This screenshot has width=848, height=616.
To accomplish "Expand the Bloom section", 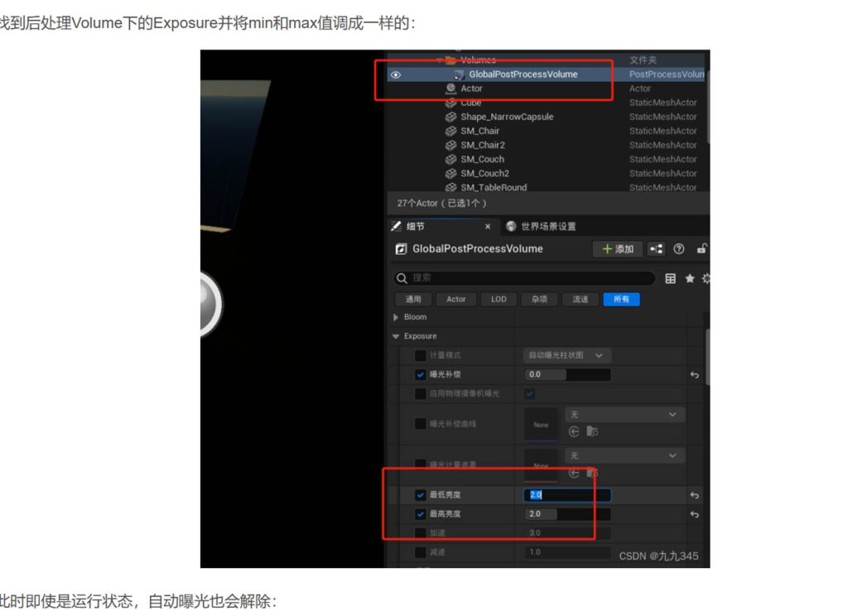I will click(x=396, y=317).
